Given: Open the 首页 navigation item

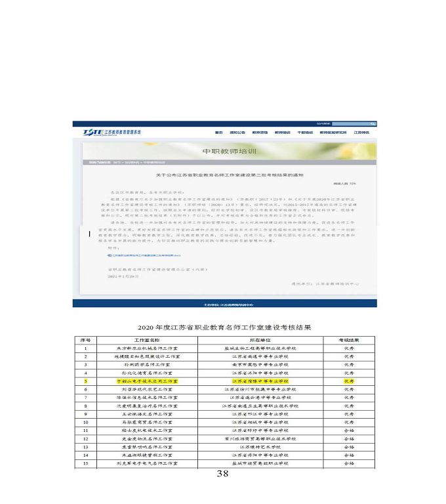Looking at the screenshot, I should click(x=219, y=133).
